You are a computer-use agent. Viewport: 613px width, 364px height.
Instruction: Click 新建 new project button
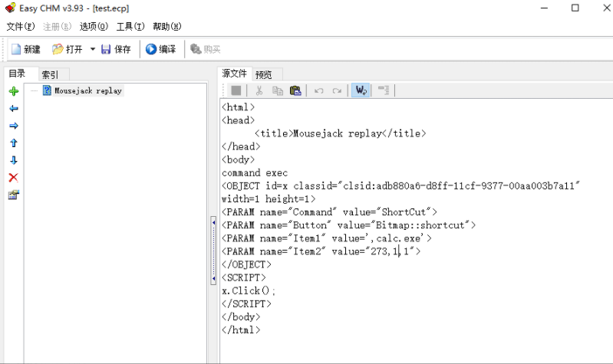click(26, 49)
